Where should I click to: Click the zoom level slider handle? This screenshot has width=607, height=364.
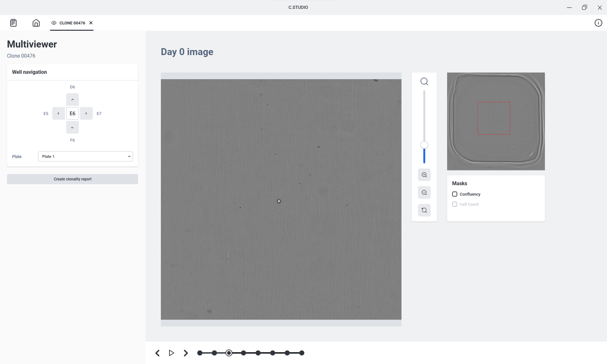click(x=424, y=145)
